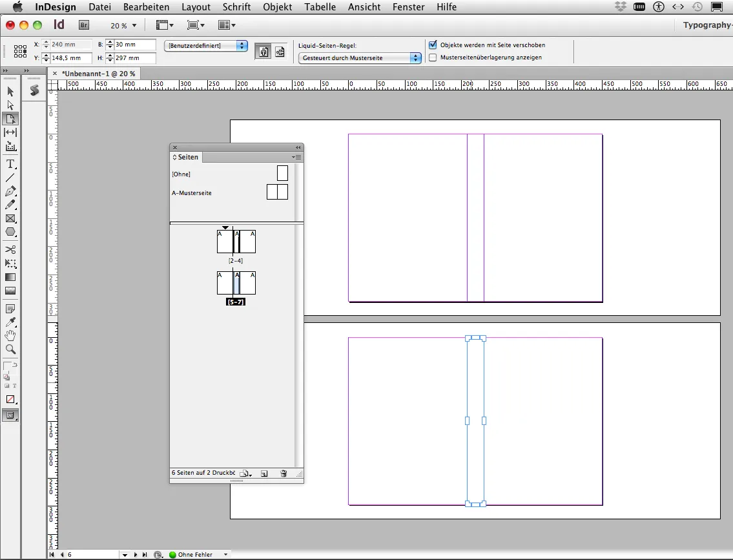Open the Objekt menu

(278, 7)
